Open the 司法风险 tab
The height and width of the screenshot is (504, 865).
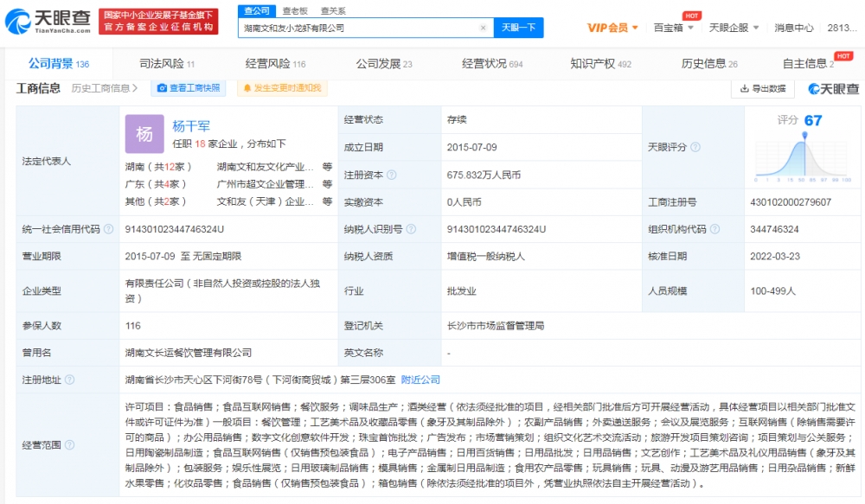167,64
